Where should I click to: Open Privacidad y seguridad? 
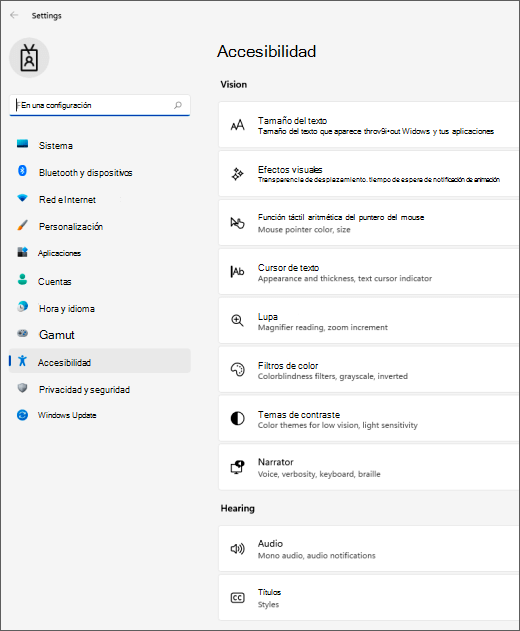coord(100,390)
